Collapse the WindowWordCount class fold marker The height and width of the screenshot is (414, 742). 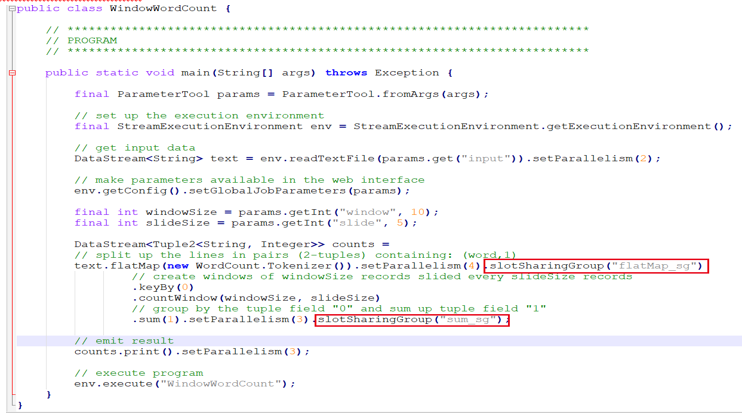(12, 9)
